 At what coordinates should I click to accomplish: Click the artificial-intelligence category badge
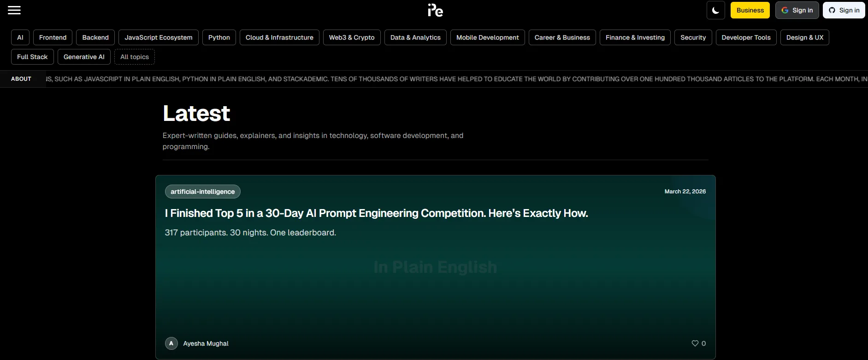click(x=202, y=192)
